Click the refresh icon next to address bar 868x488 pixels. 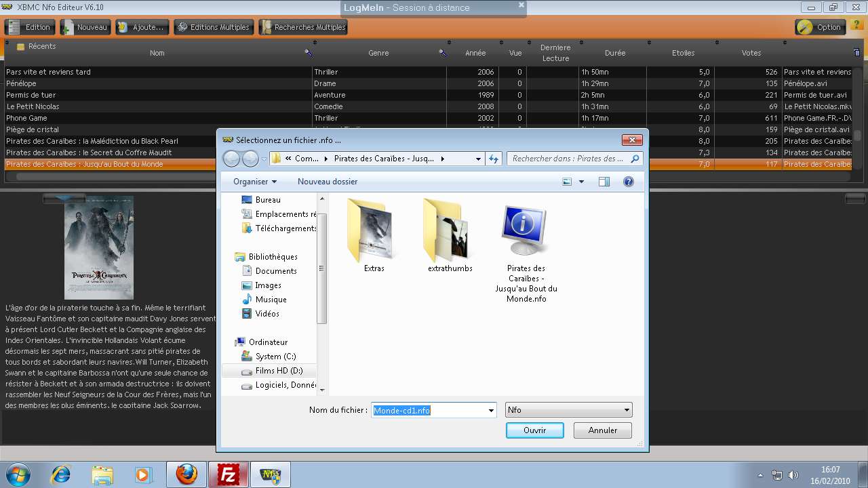tap(494, 159)
